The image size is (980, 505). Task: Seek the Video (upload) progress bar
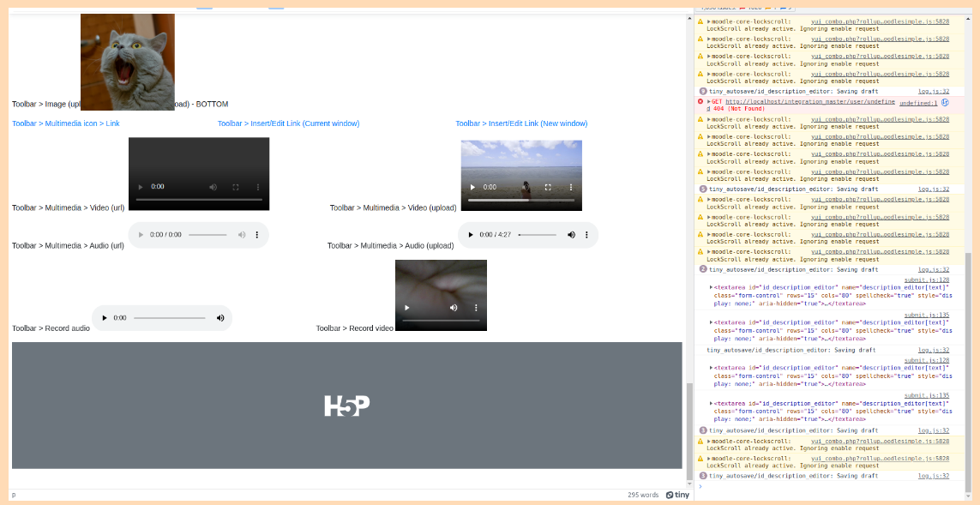(521, 200)
